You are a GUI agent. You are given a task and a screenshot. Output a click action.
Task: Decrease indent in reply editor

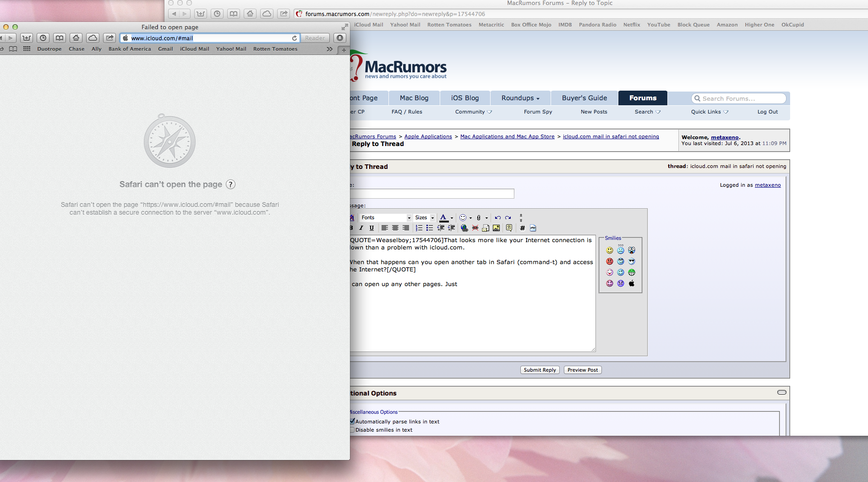click(441, 228)
